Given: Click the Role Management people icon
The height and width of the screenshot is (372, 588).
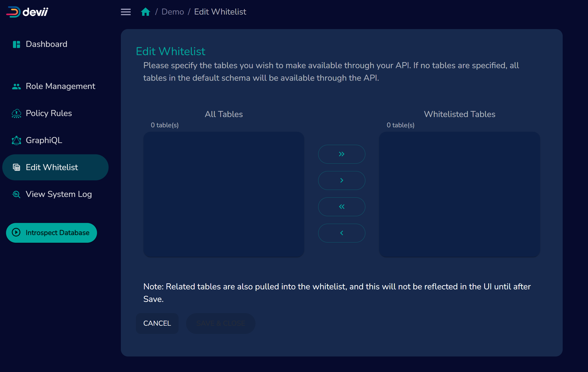Looking at the screenshot, I should click(x=17, y=86).
